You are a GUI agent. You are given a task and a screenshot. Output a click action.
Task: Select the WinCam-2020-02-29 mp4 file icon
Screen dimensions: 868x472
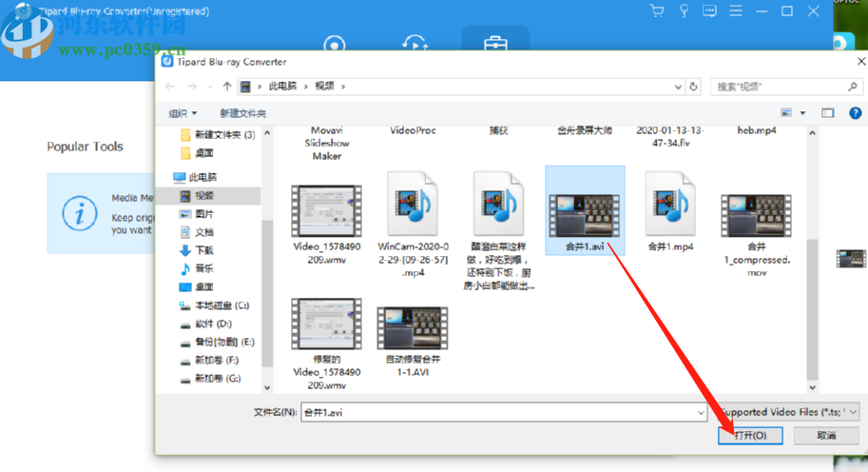(x=413, y=204)
